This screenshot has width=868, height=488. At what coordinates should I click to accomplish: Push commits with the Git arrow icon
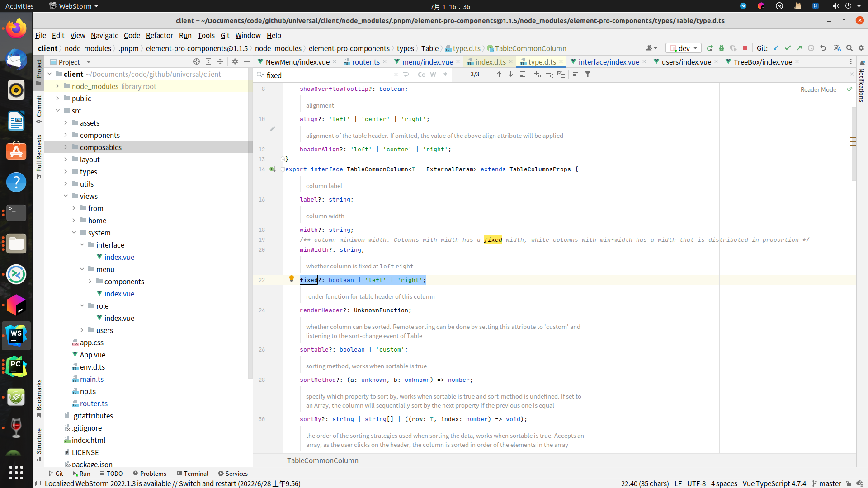[799, 48]
